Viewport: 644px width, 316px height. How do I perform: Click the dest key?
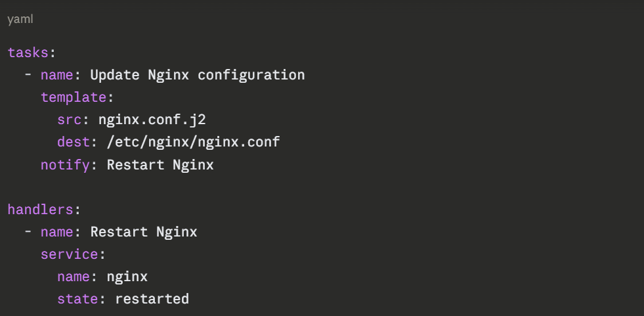(73, 142)
